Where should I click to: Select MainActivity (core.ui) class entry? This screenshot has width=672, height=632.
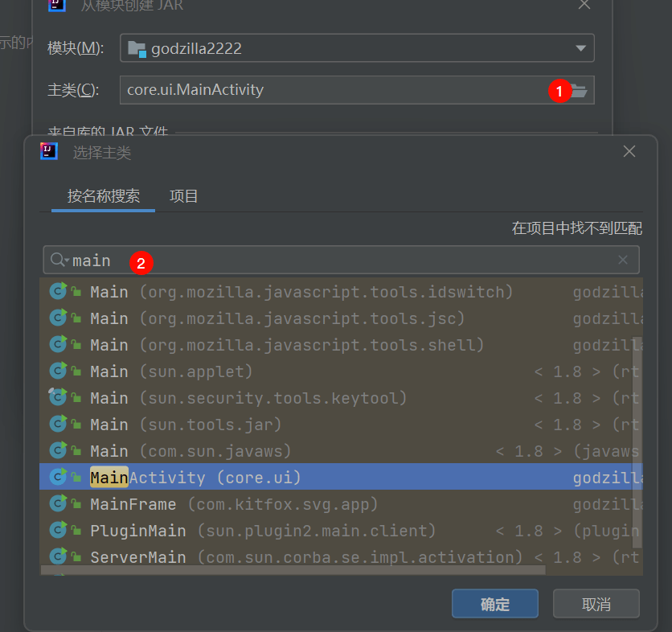[195, 478]
